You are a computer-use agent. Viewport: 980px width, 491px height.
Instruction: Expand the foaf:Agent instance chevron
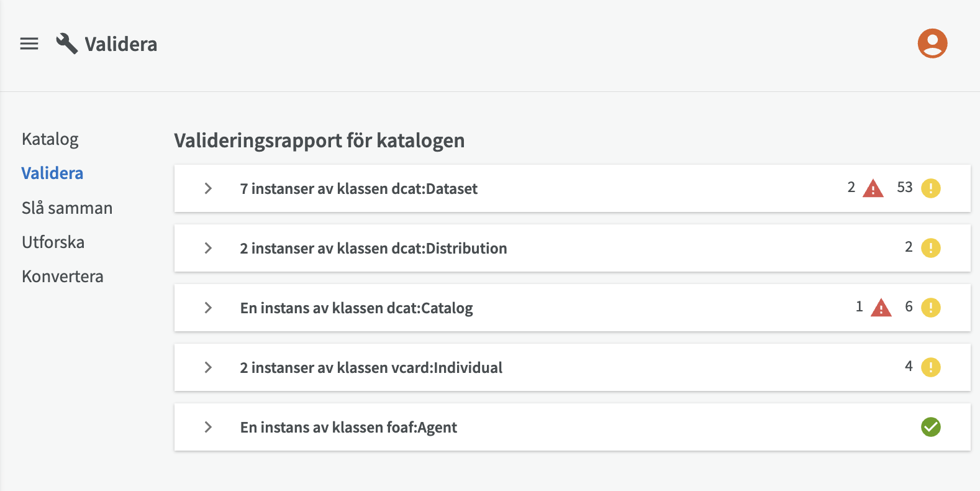pos(208,427)
